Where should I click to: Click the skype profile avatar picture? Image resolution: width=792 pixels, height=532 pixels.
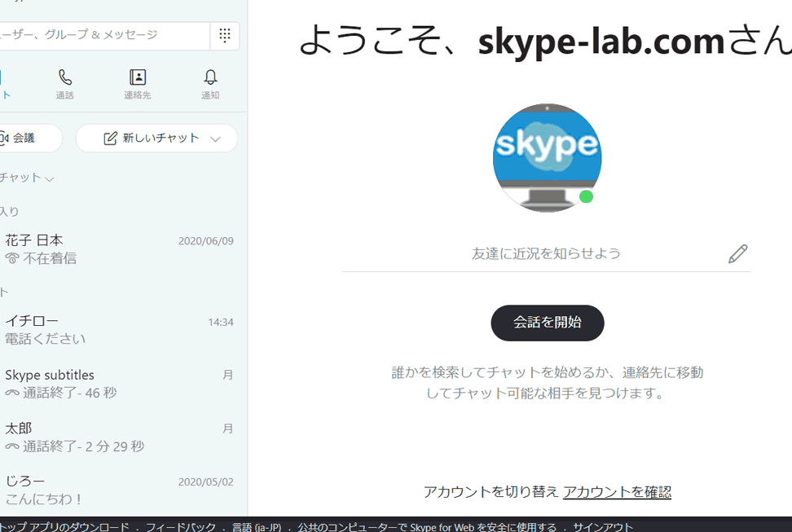(547, 157)
